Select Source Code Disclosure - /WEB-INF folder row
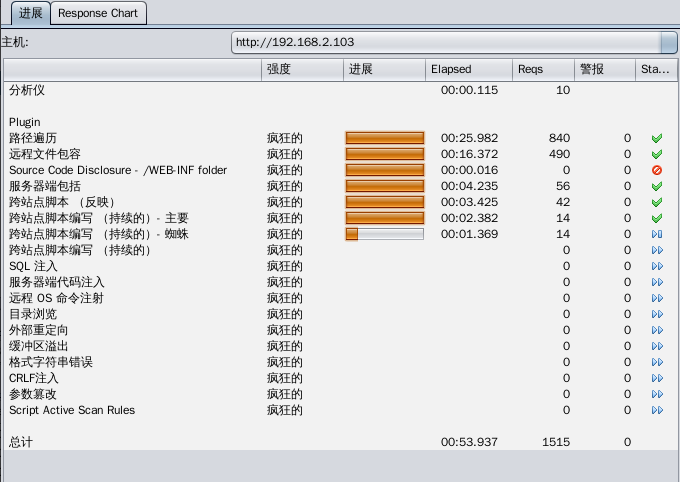This screenshot has width=680, height=482. [340, 170]
